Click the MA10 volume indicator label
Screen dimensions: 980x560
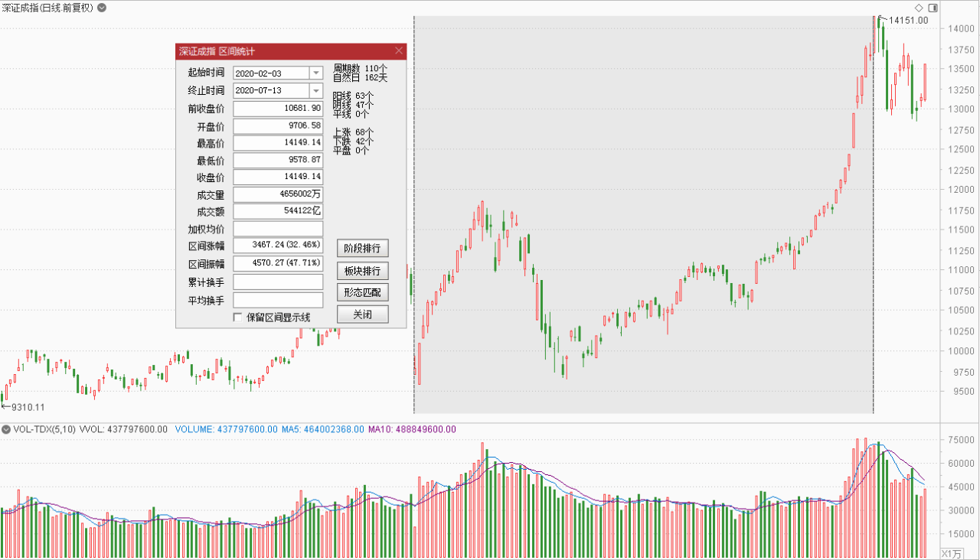412,429
